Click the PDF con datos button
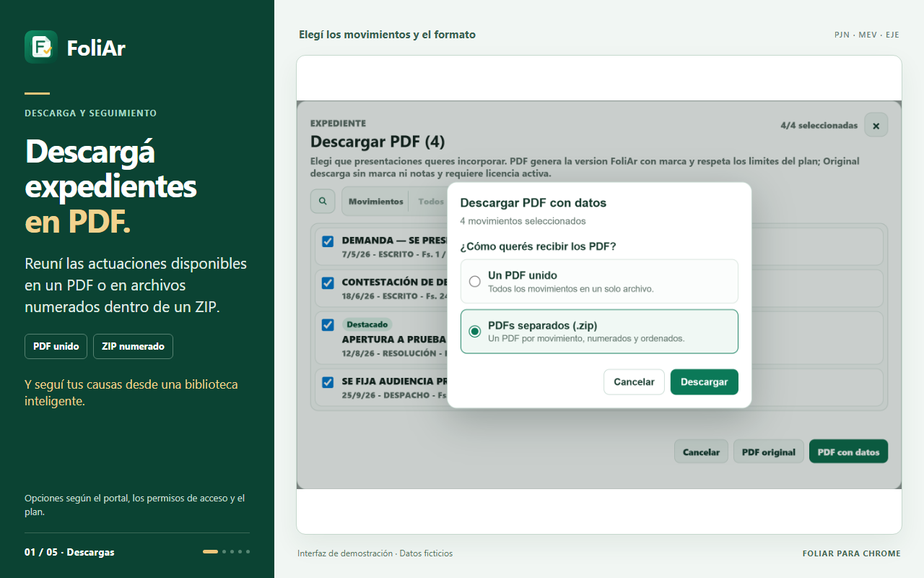The width and height of the screenshot is (924, 578). pyautogui.click(x=848, y=452)
